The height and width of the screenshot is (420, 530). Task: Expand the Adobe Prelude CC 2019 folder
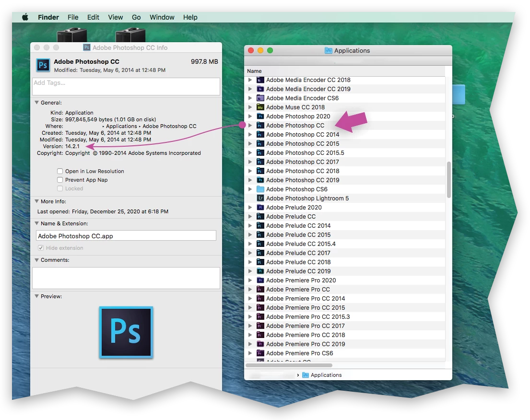pyautogui.click(x=250, y=271)
